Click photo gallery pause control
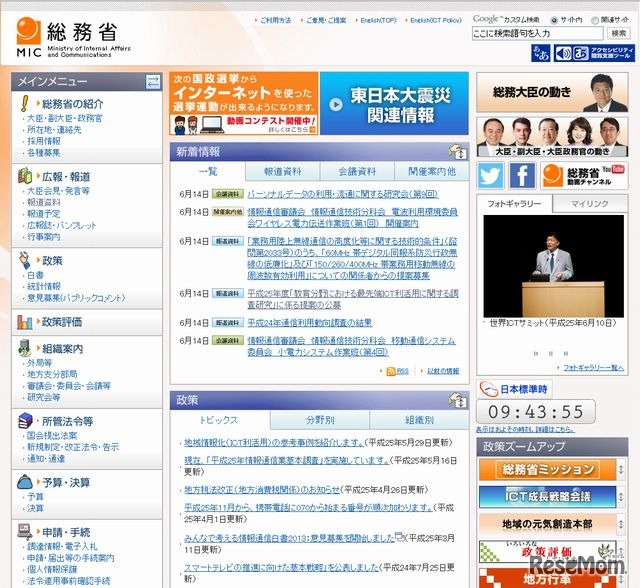This screenshot has width=640, height=588. pos(551,353)
